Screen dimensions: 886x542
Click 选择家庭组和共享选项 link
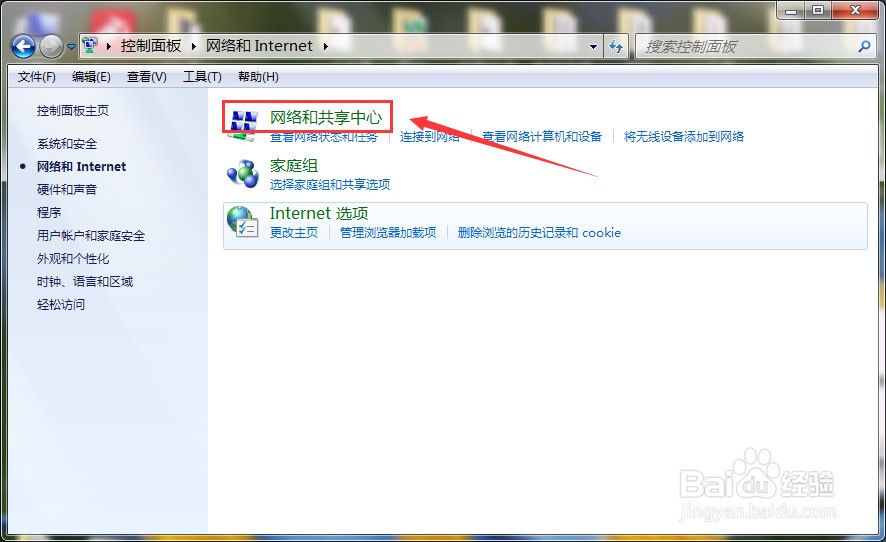pos(330,184)
